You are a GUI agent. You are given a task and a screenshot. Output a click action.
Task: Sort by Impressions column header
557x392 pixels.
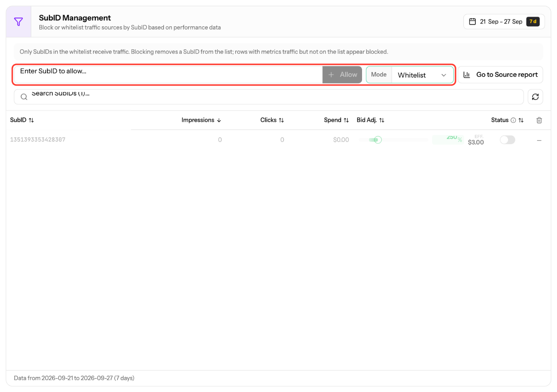201,120
